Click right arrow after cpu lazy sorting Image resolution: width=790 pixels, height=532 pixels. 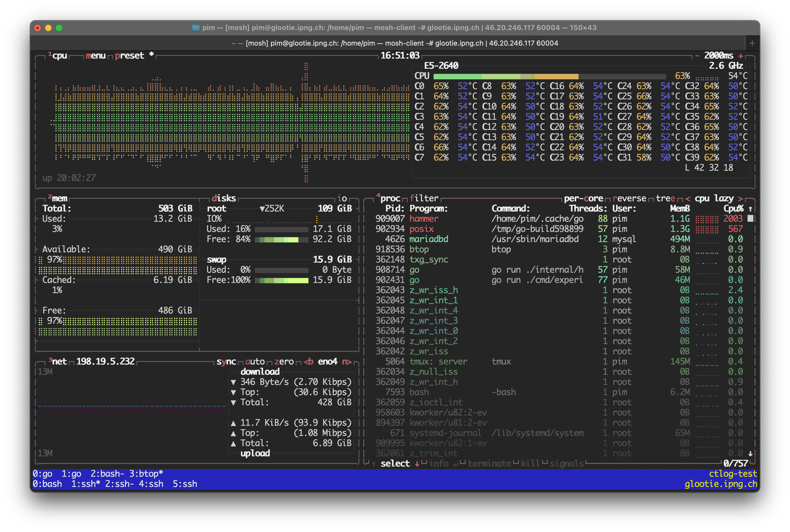click(740, 198)
